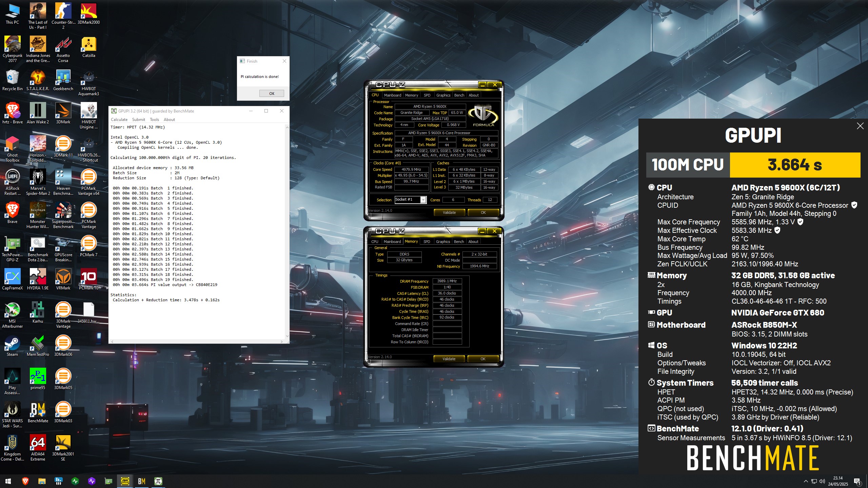Open MSI Afterburner desktop icon

(x=13, y=315)
